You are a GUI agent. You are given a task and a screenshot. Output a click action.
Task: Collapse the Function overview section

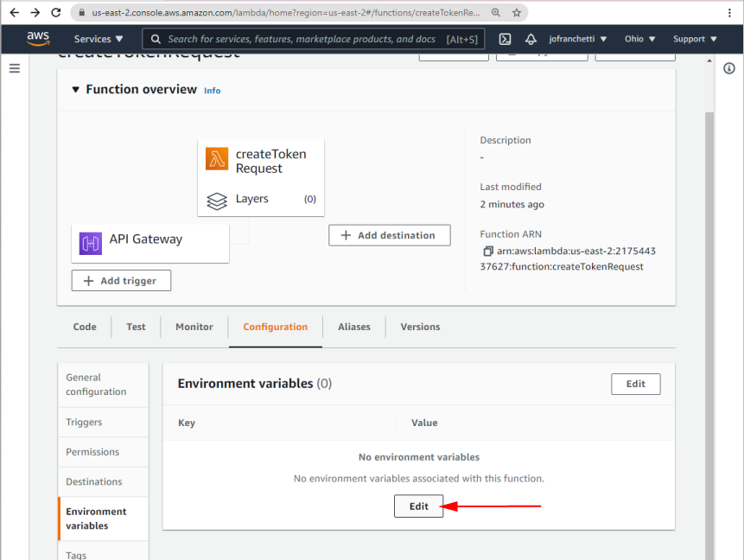(x=75, y=89)
